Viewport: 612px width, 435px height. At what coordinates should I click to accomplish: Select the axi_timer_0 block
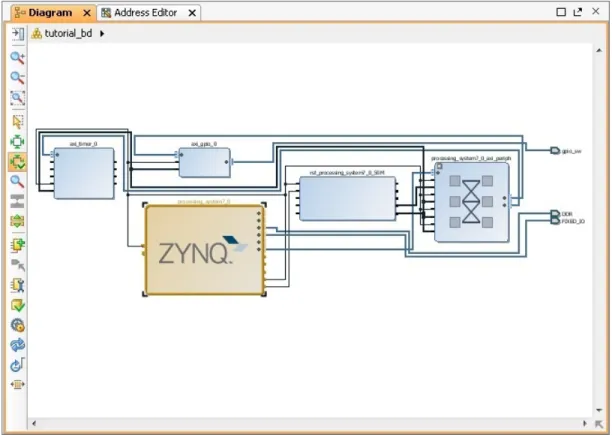[x=84, y=173]
